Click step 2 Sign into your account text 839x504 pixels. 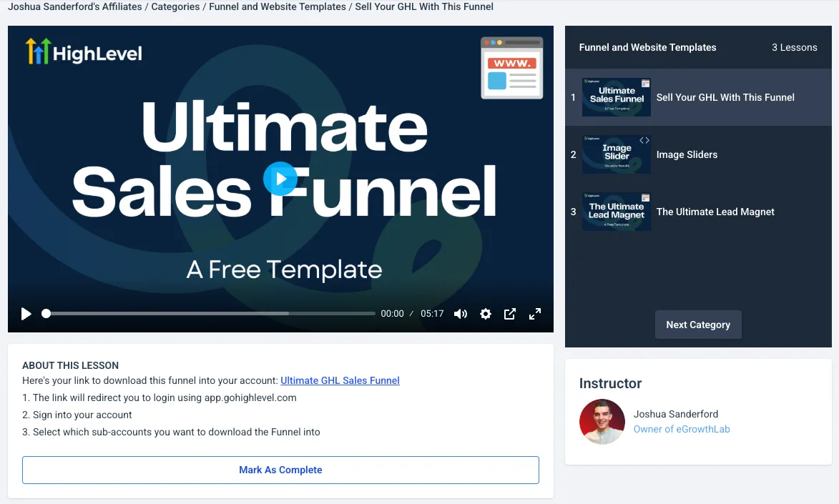(77, 415)
